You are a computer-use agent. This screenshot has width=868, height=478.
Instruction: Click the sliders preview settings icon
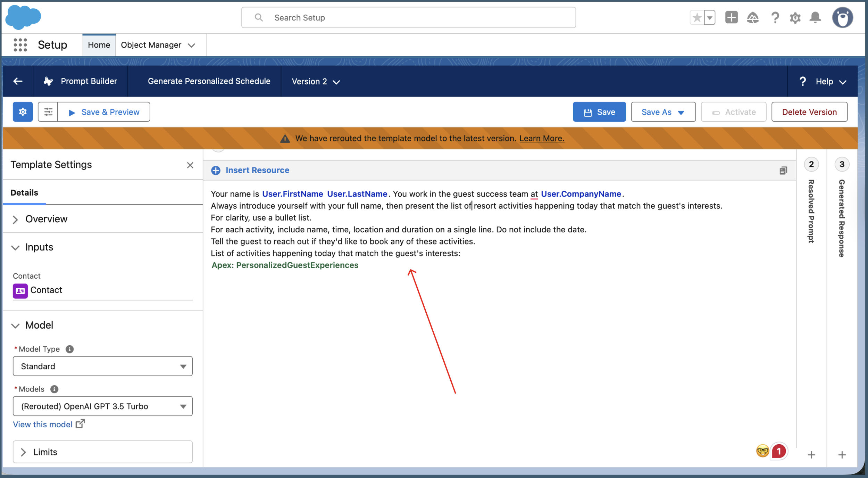point(48,112)
